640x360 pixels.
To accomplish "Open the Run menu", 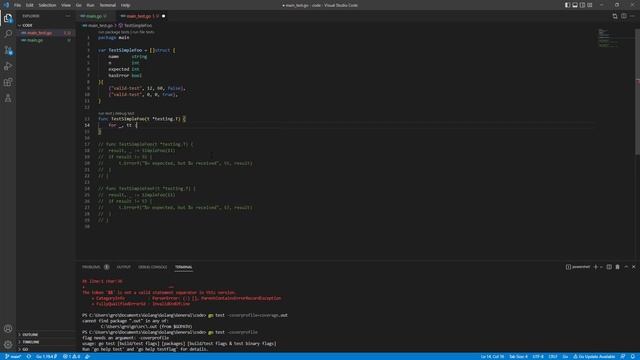I will tap(90, 5).
